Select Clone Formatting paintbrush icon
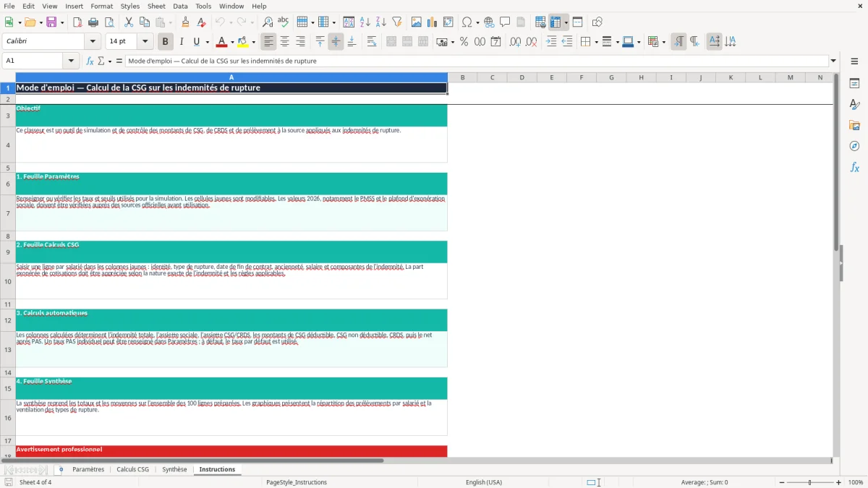Image resolution: width=868 pixels, height=488 pixels. [x=185, y=22]
